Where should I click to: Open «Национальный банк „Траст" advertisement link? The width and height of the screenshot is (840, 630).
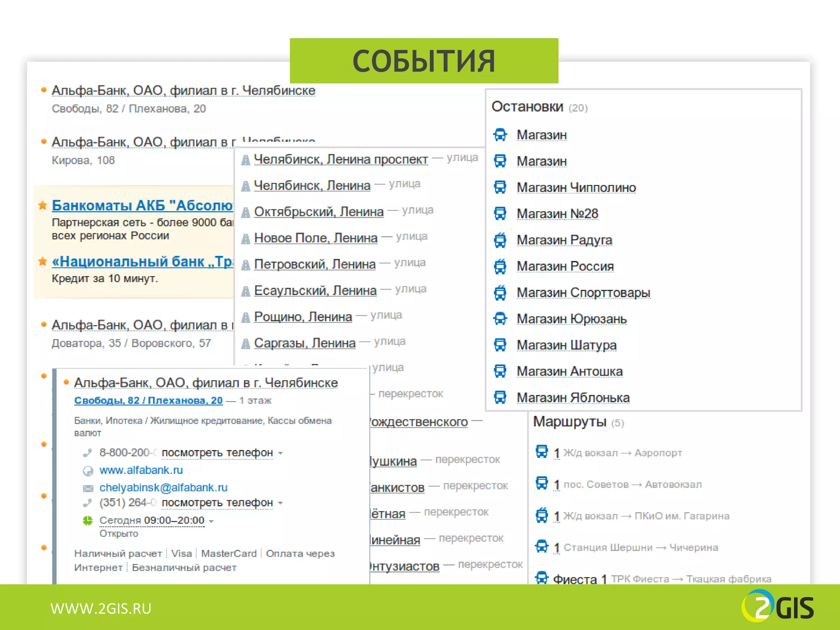[x=143, y=261]
